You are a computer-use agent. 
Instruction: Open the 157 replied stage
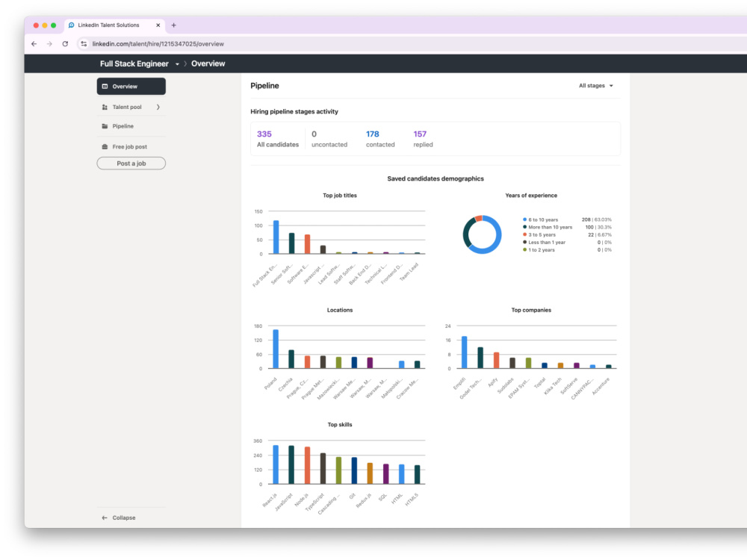coord(423,139)
